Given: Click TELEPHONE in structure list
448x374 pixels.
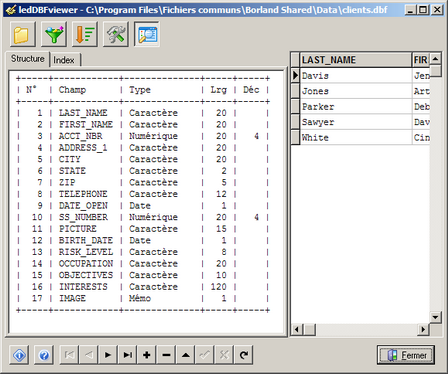Looking at the screenshot, I should (x=83, y=194).
